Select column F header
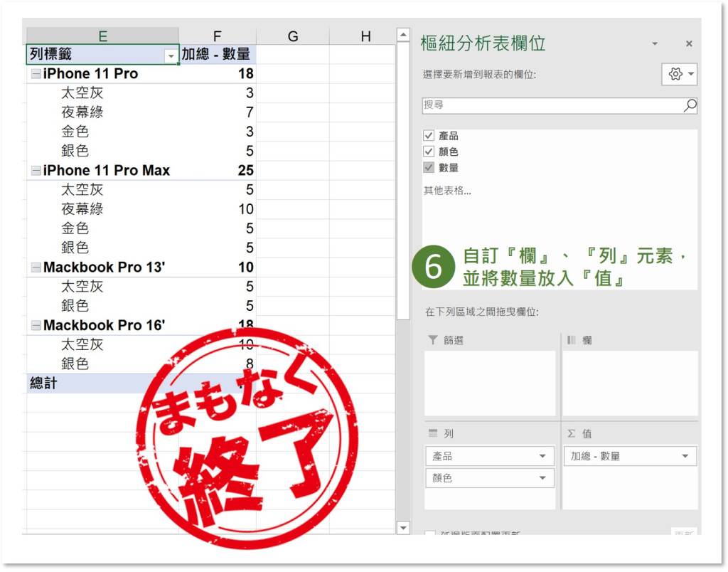The image size is (728, 572). tap(218, 36)
